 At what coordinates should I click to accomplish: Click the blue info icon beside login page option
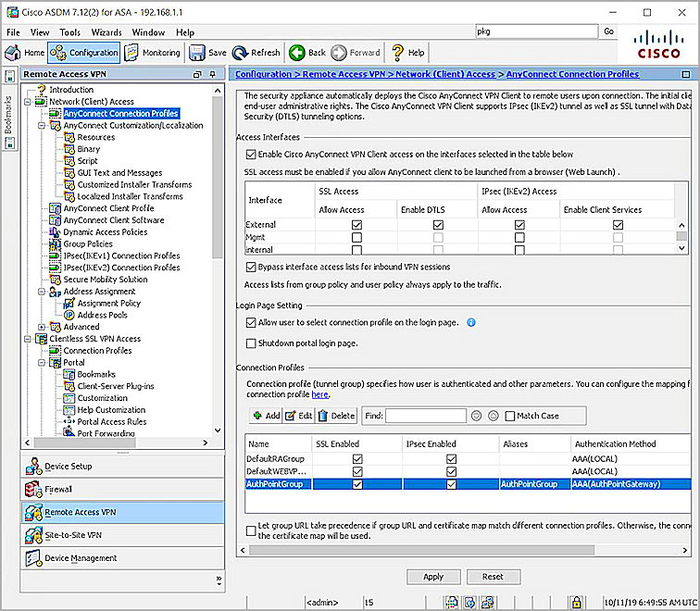(x=471, y=323)
